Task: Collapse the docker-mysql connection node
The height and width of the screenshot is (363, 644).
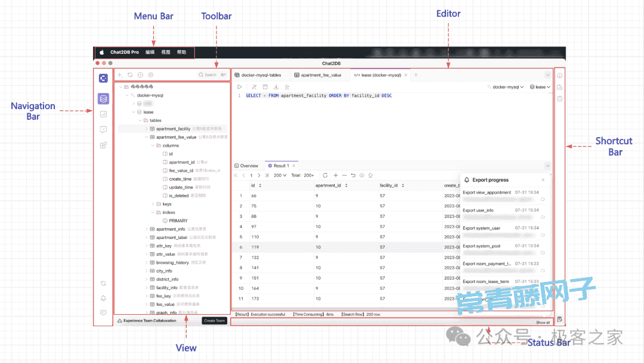Action: (x=127, y=95)
